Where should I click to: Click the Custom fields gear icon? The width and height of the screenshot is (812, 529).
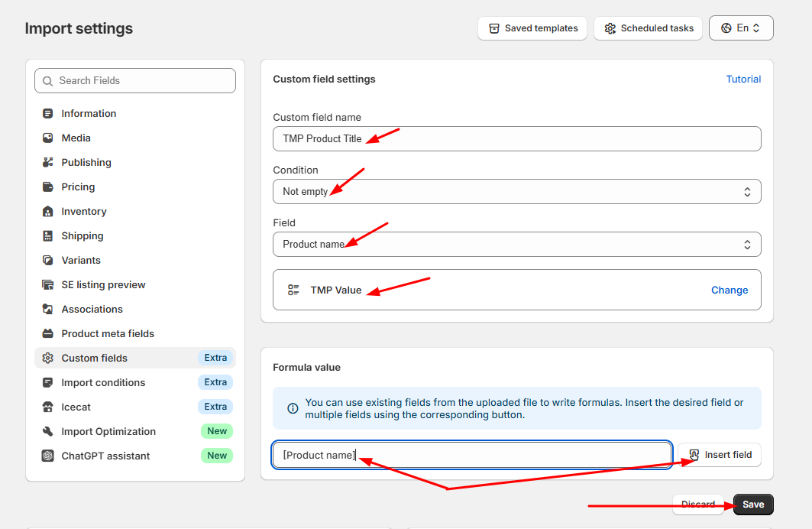click(x=47, y=358)
